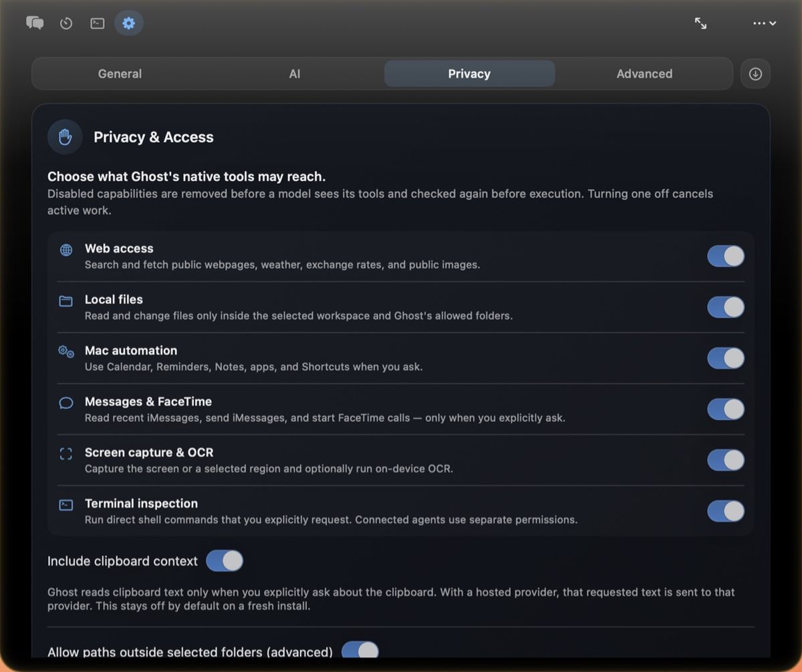Viewport: 802px width, 672px height.
Task: Open the three-dots more menu
Action: pyautogui.click(x=765, y=23)
